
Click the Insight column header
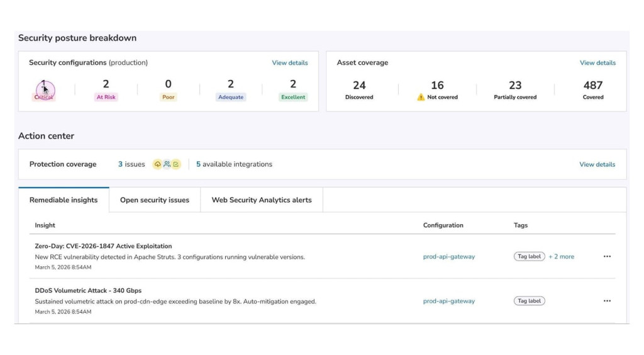pyautogui.click(x=45, y=225)
